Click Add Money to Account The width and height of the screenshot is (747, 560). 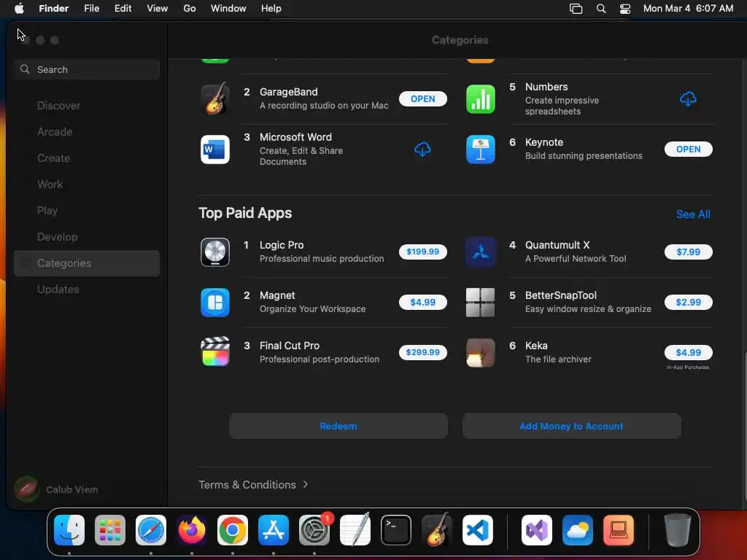571,426
